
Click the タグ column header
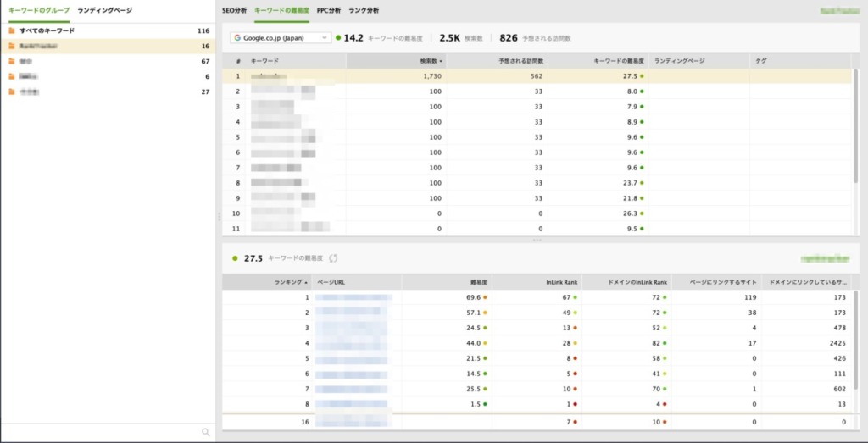coord(800,61)
